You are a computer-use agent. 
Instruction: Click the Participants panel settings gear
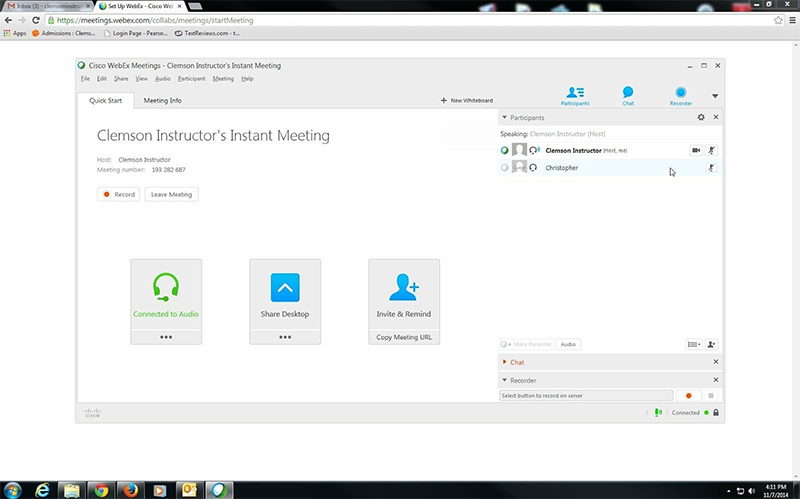(x=701, y=117)
